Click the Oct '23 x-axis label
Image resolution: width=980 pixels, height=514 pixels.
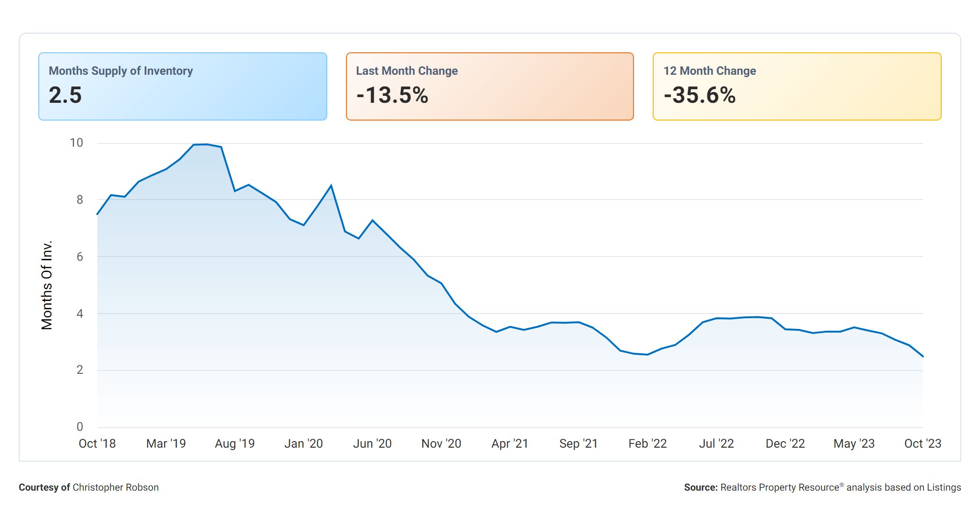922,443
